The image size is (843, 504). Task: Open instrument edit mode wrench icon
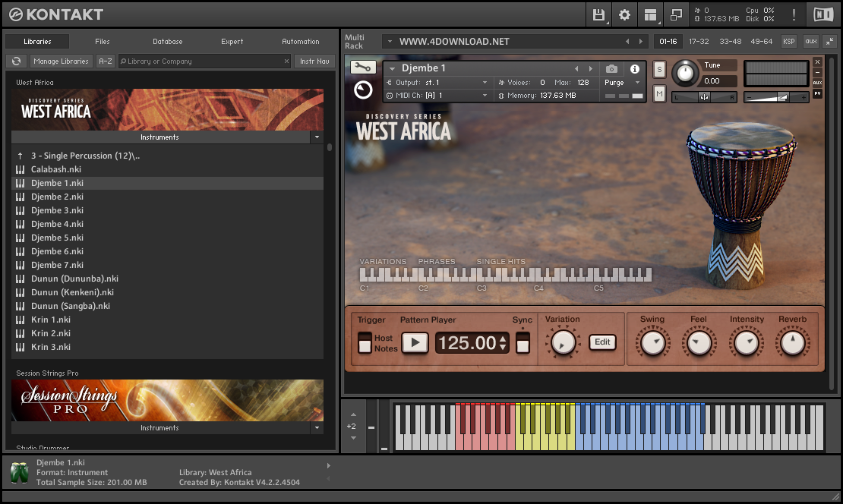pyautogui.click(x=363, y=67)
